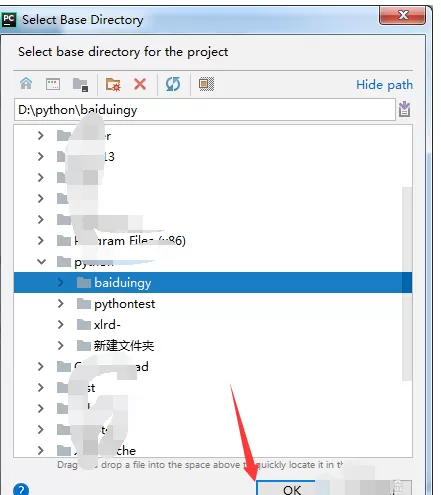The width and height of the screenshot is (441, 495).
Task: Open the recent paths history icon
Action: 404,109
